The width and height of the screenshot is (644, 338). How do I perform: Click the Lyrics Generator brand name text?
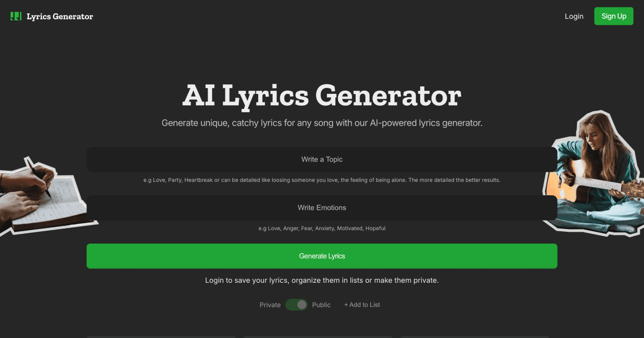pos(60,17)
